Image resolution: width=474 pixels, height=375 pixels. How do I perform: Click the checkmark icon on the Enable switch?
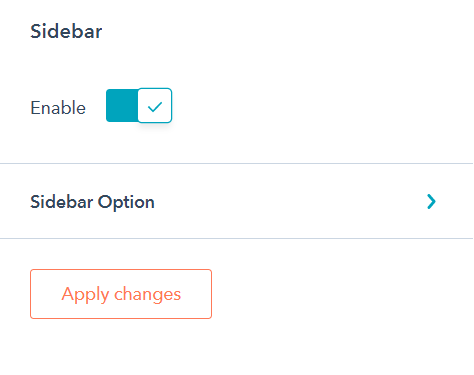pyautogui.click(x=155, y=107)
